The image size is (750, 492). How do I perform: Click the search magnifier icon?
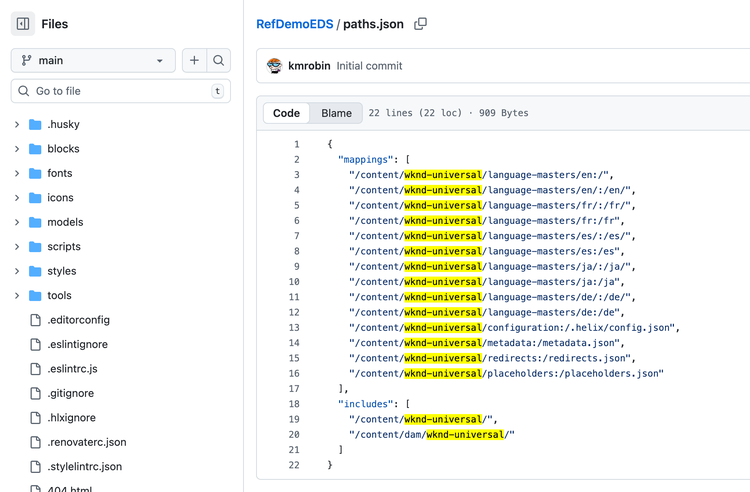tap(218, 61)
